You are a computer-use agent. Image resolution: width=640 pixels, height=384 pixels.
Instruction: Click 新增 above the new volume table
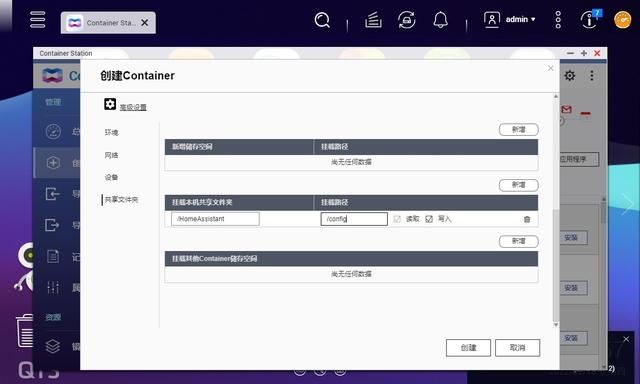518,129
